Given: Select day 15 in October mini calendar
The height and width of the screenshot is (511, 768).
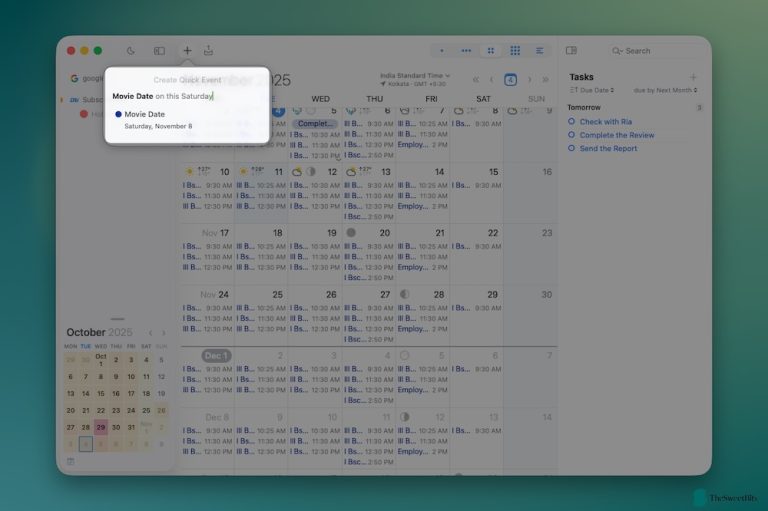Looking at the screenshot, I should [100, 393].
